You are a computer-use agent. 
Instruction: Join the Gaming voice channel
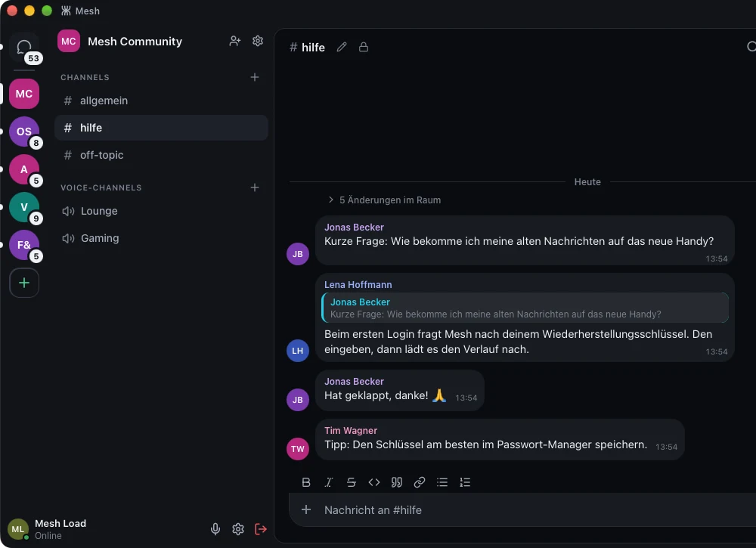point(161,238)
